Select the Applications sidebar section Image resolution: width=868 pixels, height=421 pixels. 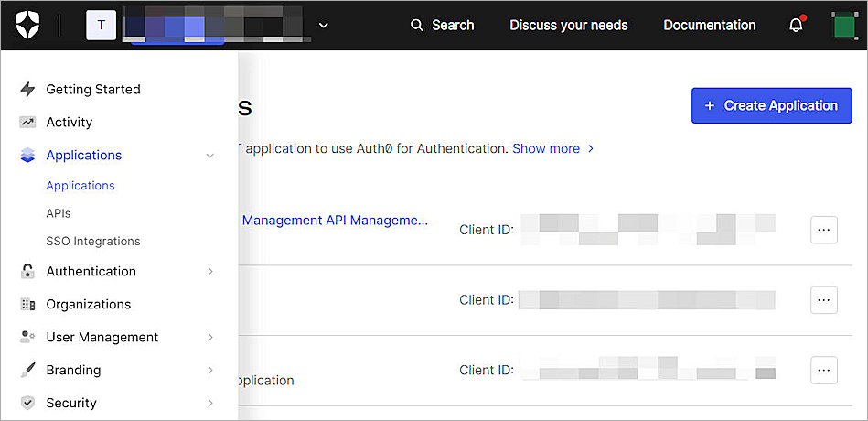point(84,155)
